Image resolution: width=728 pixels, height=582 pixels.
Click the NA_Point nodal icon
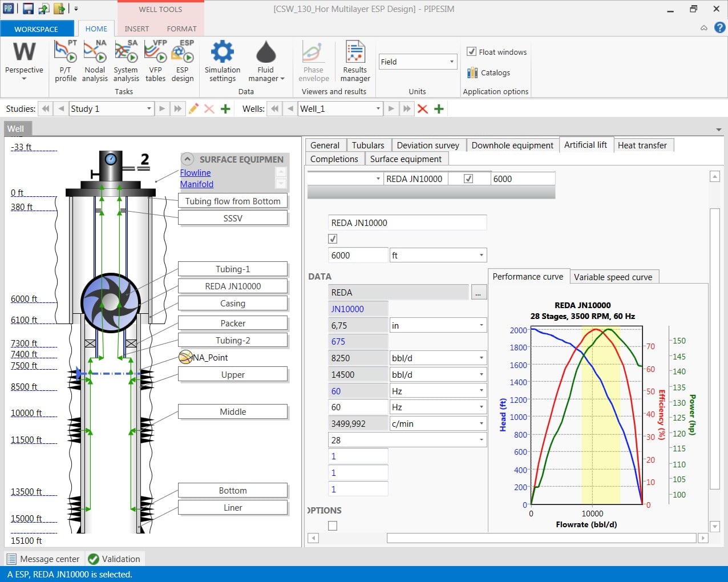[185, 357]
